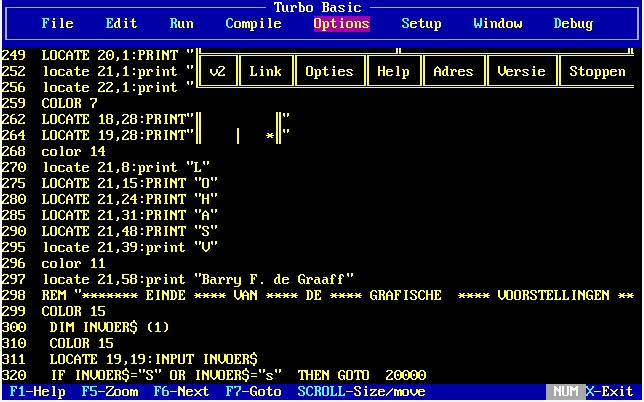Click the Adres box
644x402 pixels.
click(x=453, y=71)
